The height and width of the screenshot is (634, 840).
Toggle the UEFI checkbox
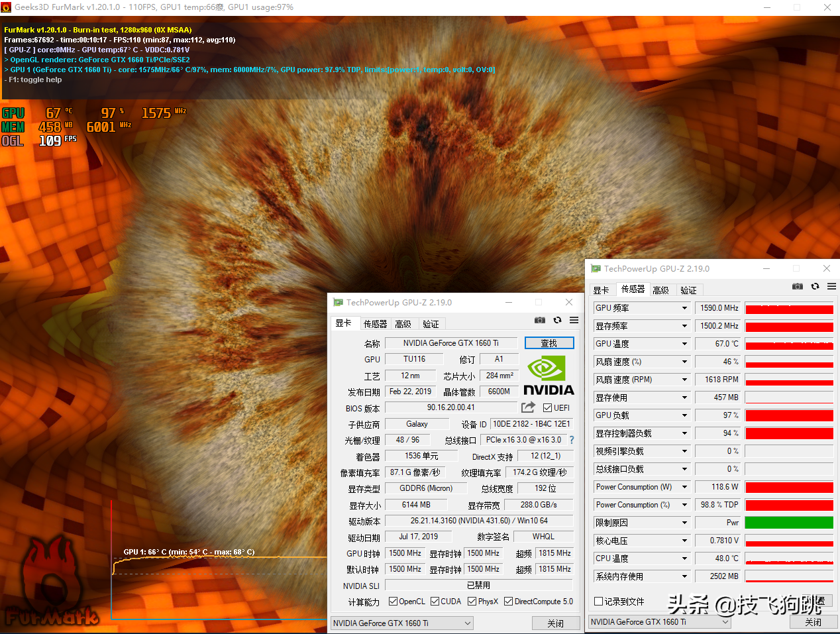point(547,408)
